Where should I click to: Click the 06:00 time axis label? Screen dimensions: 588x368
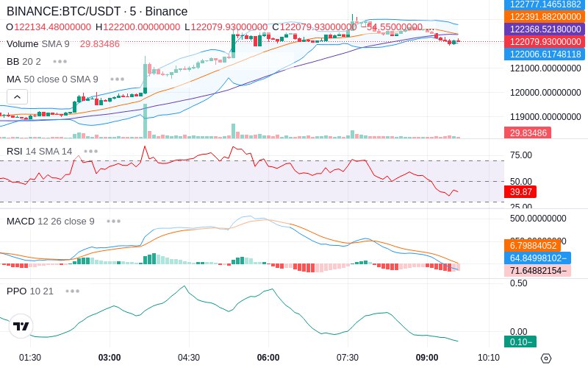pyautogui.click(x=268, y=358)
